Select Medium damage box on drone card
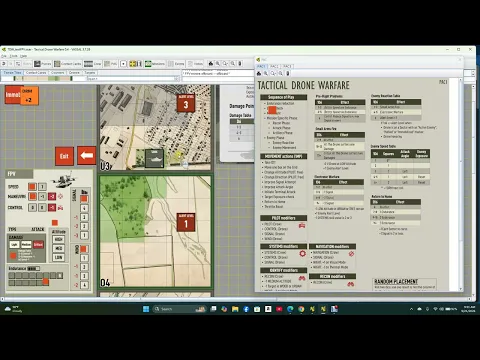480x360 pixels. (x=26, y=244)
